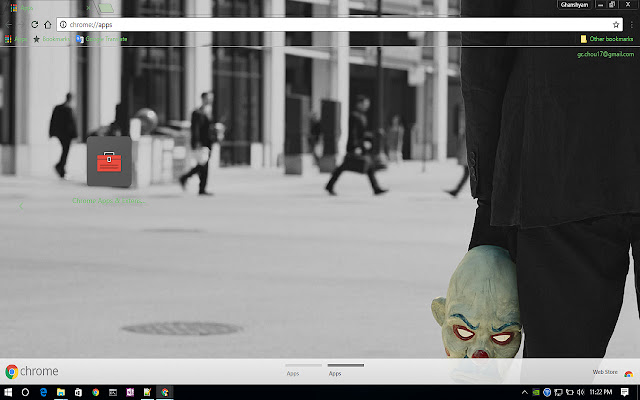Open the Notepad++ taskbar icon
Viewport: 640px width, 400px height.
[x=147, y=392]
